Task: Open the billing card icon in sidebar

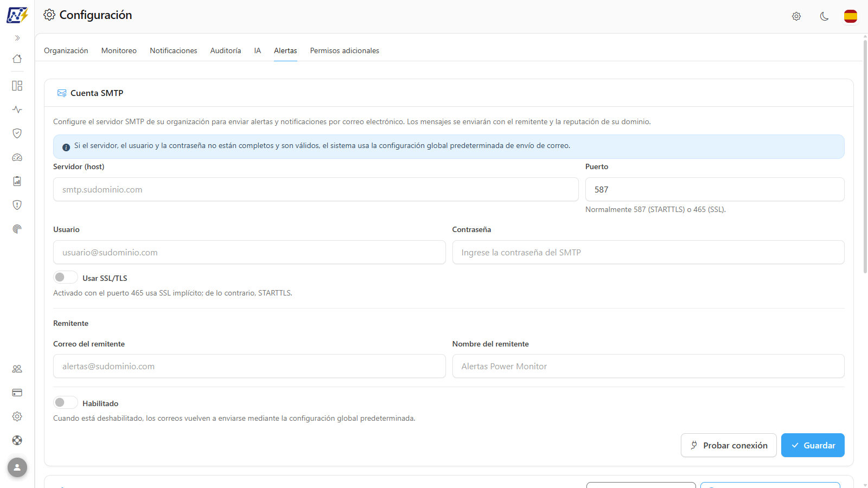Action: point(17,393)
